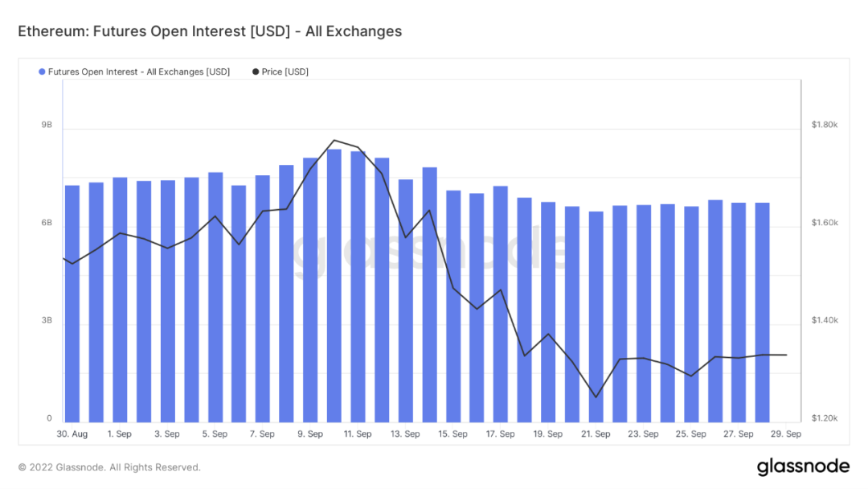Click the 15. Sep date axis label
Screen dimensions: 868x489
pyautogui.click(x=452, y=434)
